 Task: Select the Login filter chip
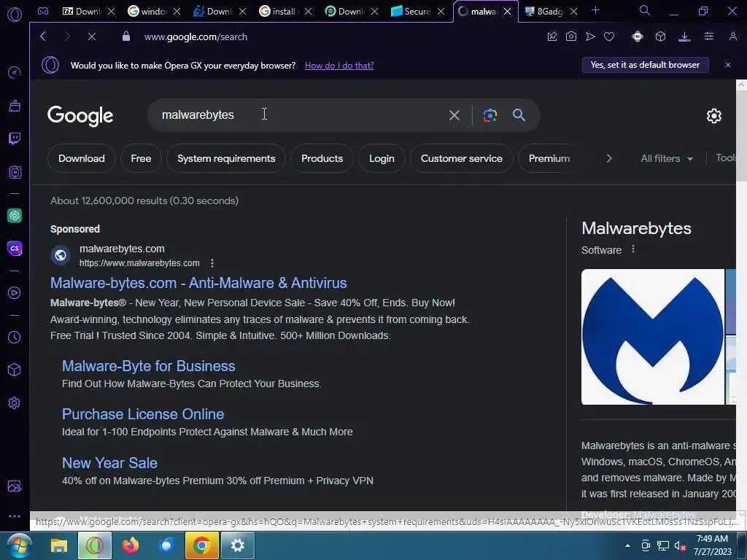click(382, 158)
